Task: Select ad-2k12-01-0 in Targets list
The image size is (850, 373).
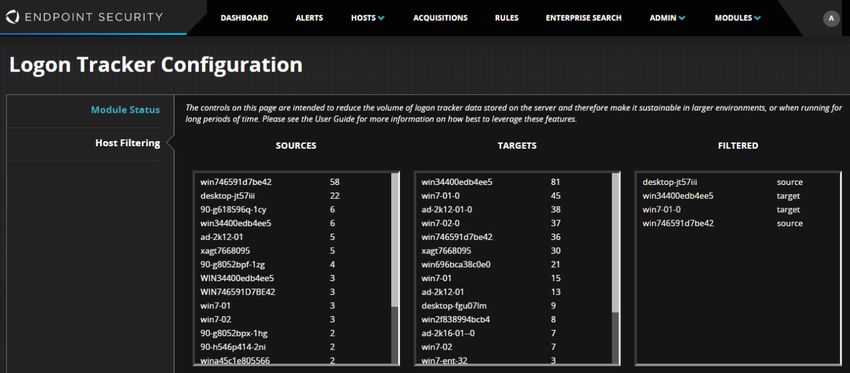Action: 514,209
